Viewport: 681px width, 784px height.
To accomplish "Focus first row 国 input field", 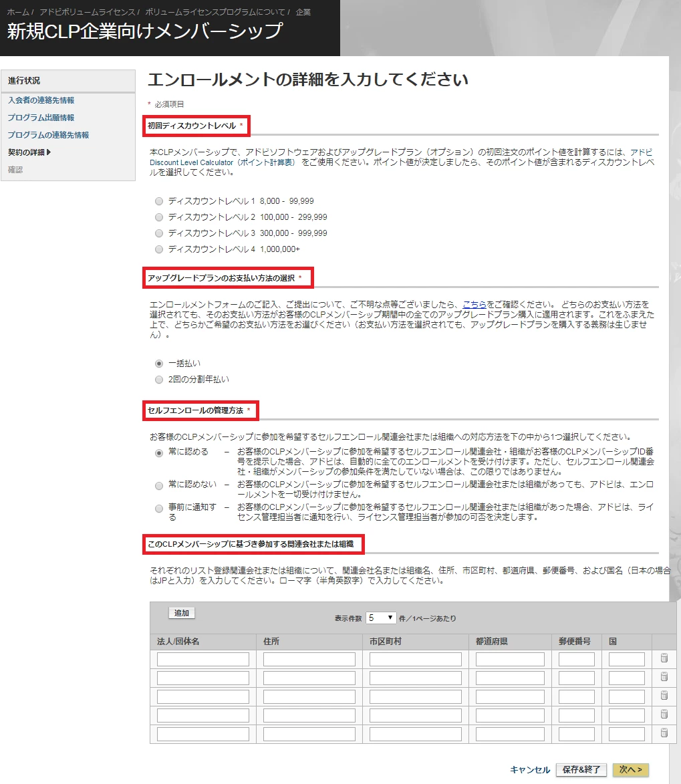I will [x=626, y=659].
